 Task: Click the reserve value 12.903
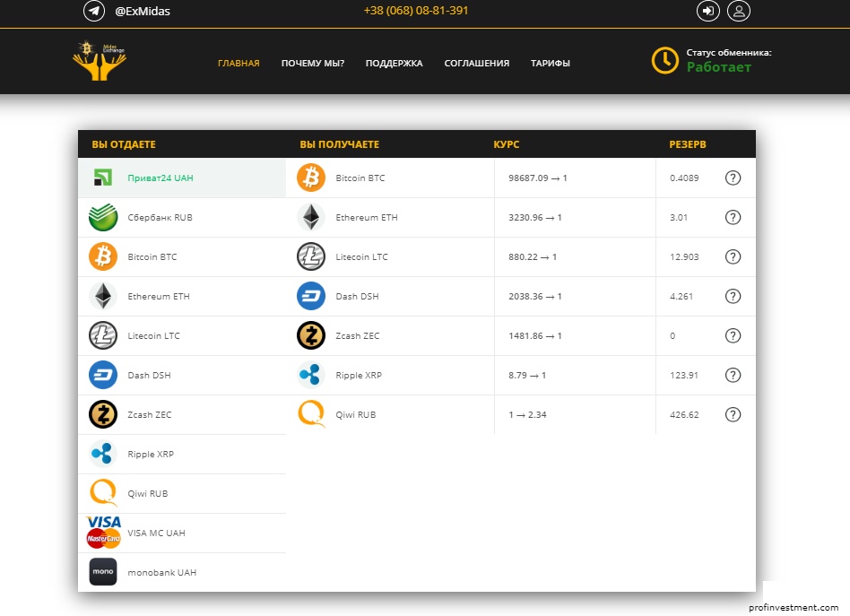pyautogui.click(x=684, y=257)
